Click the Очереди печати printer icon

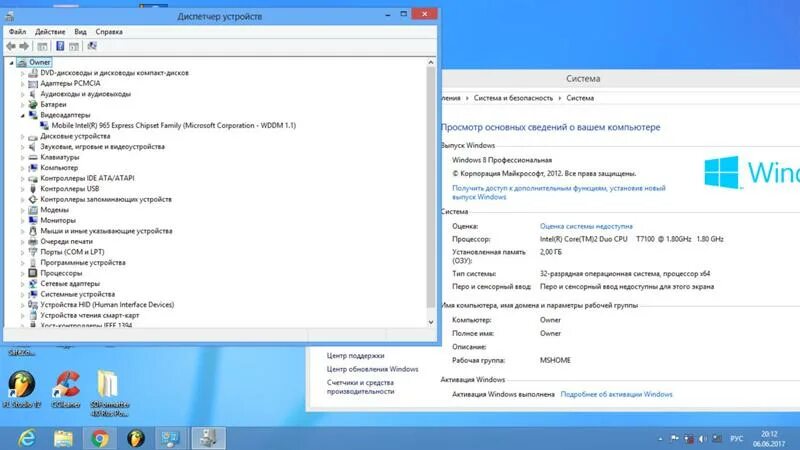(x=33, y=242)
